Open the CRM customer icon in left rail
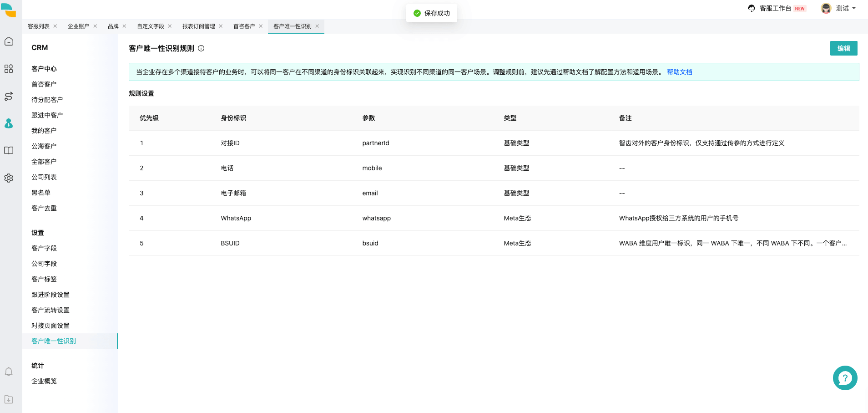This screenshot has width=868, height=413. point(9,123)
